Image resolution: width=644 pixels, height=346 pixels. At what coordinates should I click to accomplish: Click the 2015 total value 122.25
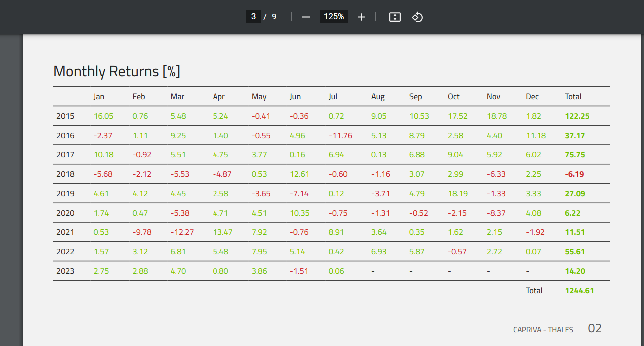click(x=577, y=116)
